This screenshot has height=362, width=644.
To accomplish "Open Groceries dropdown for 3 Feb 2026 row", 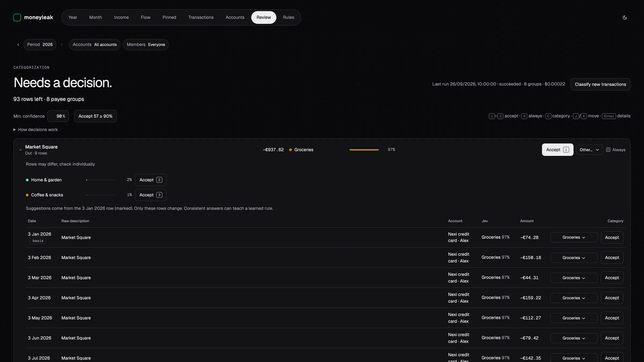I will pyautogui.click(x=574, y=258).
